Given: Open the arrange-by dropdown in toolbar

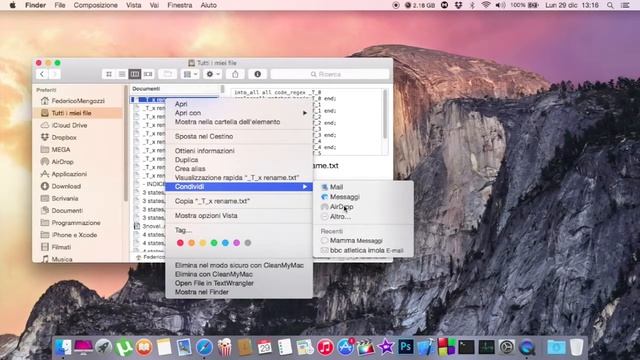Looking at the screenshot, I should click(x=190, y=74).
